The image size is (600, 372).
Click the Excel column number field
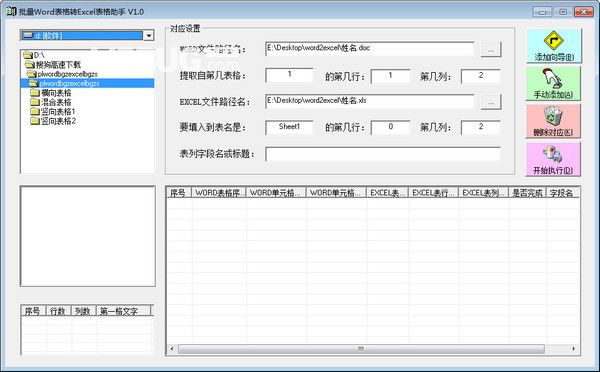(481, 127)
